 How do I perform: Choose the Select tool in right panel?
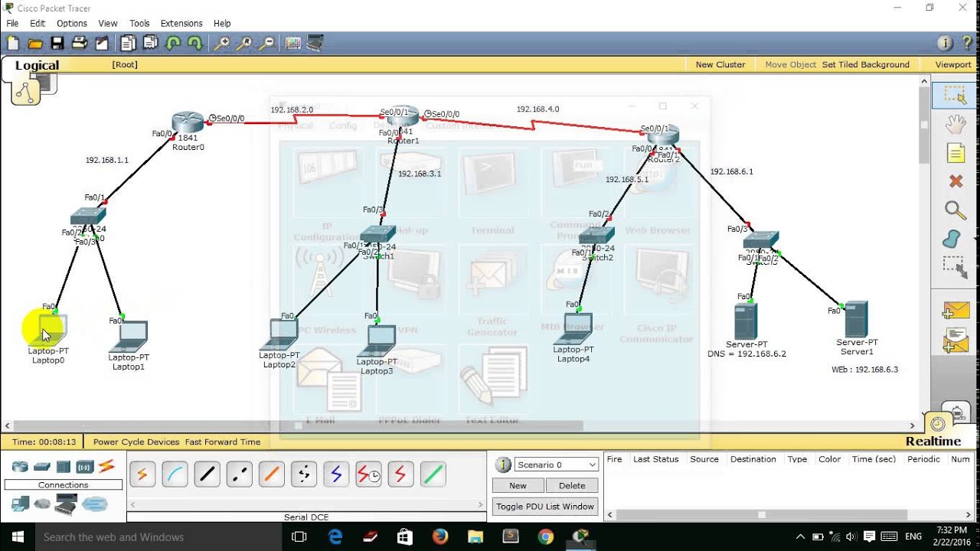click(x=955, y=95)
